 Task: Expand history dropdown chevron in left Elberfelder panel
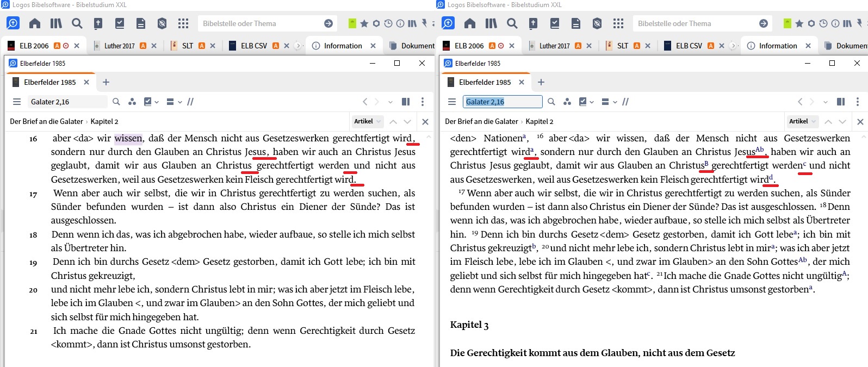[390, 102]
